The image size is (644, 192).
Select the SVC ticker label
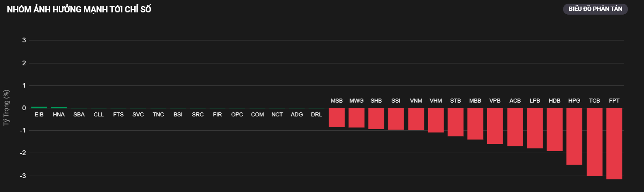click(x=138, y=115)
